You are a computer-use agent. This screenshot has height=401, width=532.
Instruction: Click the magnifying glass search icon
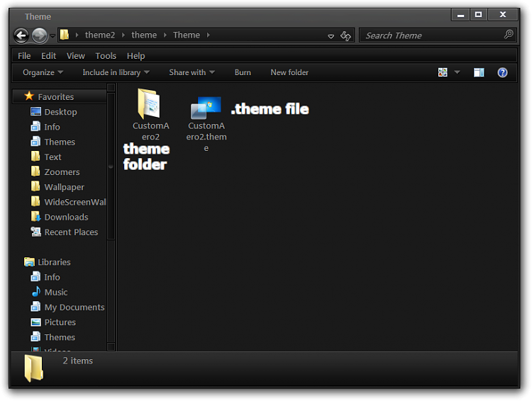[x=509, y=35]
